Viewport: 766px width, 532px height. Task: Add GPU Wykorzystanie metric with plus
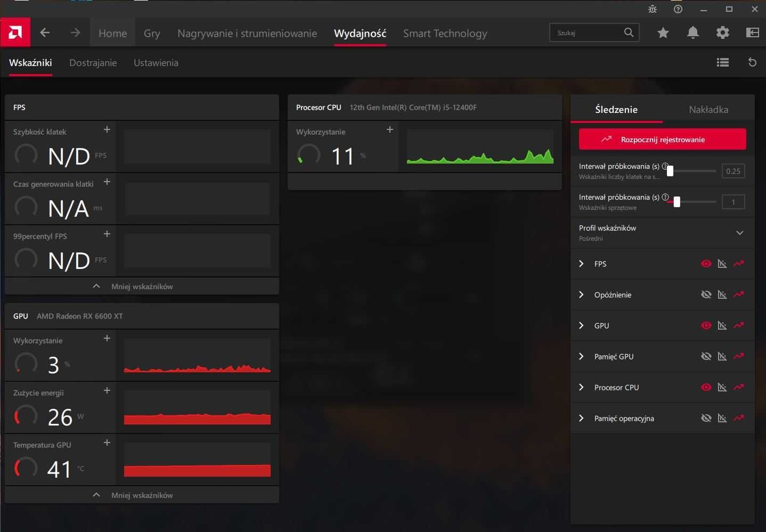pyautogui.click(x=107, y=338)
